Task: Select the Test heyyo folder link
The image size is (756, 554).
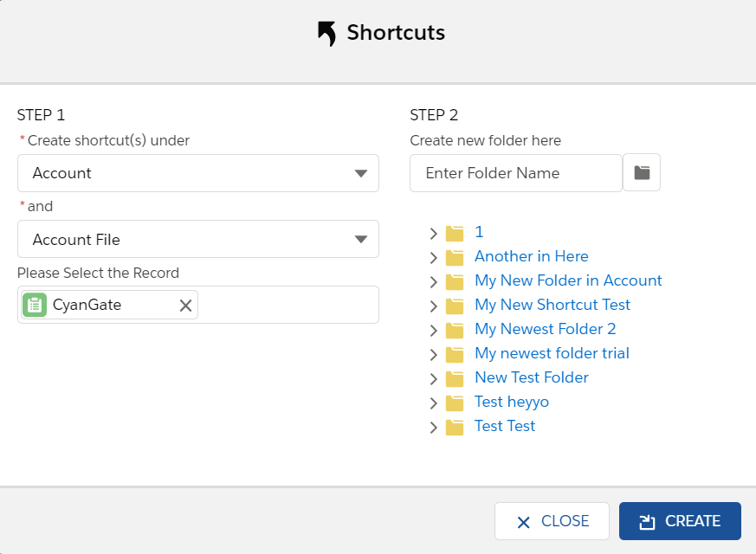Action: tap(511, 402)
